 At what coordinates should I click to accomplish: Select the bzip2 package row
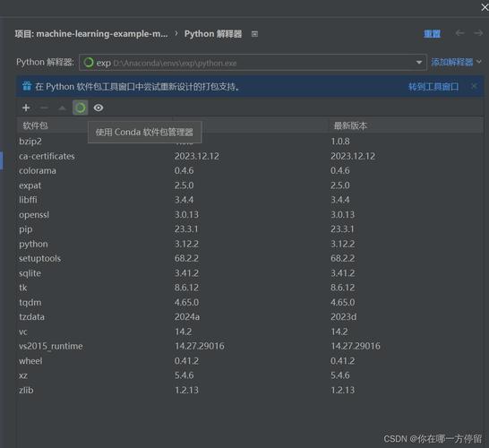250,142
